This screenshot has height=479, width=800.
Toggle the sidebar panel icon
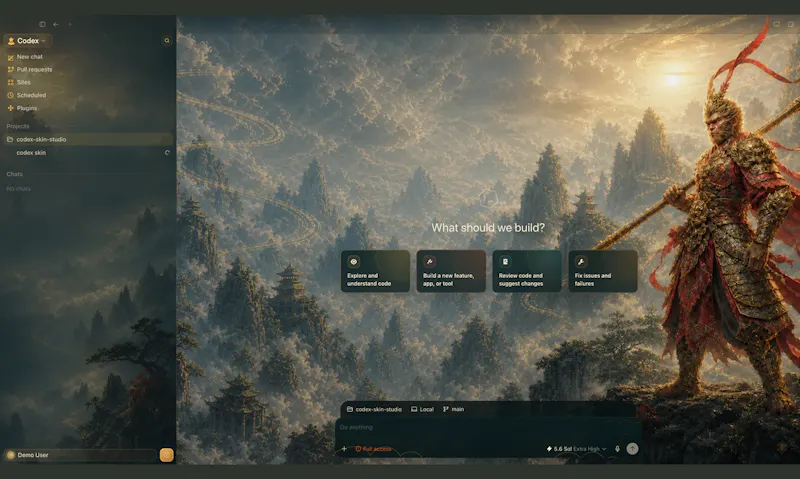42,24
